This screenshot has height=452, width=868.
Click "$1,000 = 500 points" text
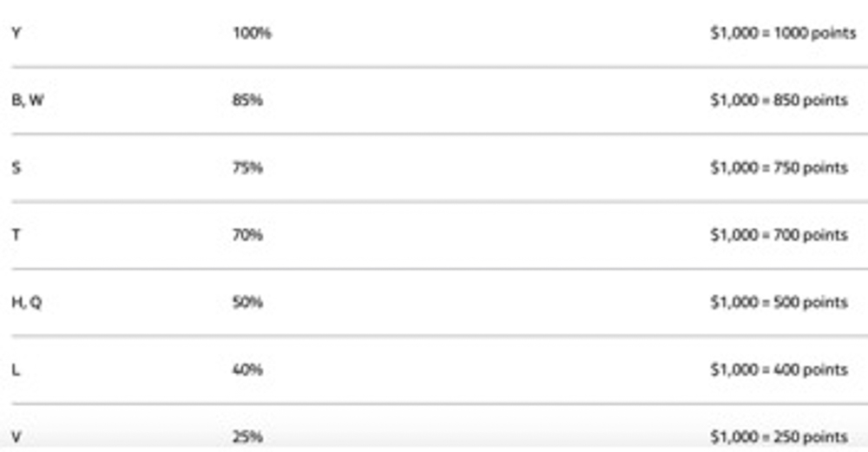779,303
